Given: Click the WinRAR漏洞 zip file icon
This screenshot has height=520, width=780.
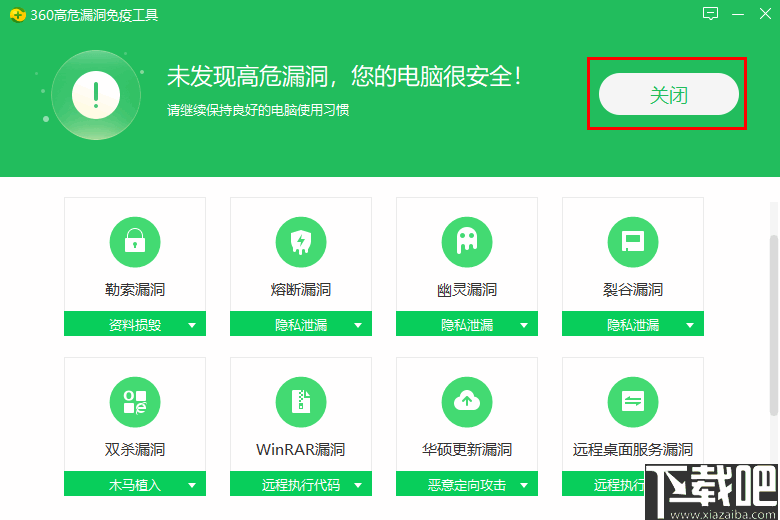Looking at the screenshot, I should click(301, 402).
